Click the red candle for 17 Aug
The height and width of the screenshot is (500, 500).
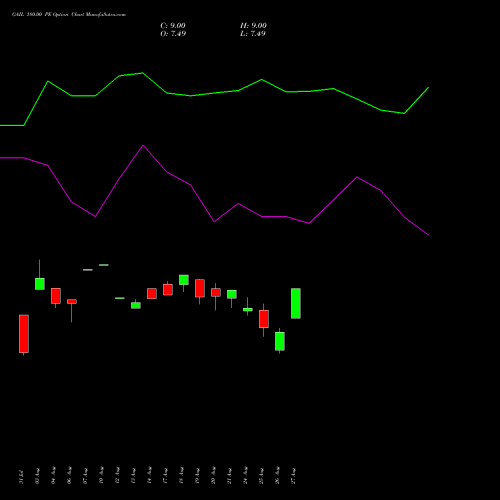tap(168, 290)
